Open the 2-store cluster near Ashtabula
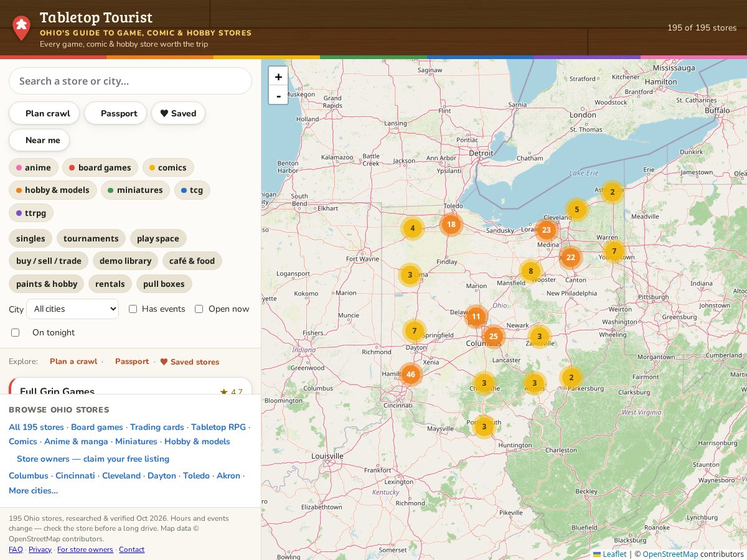Image resolution: width=747 pixels, height=560 pixels. 612,192
